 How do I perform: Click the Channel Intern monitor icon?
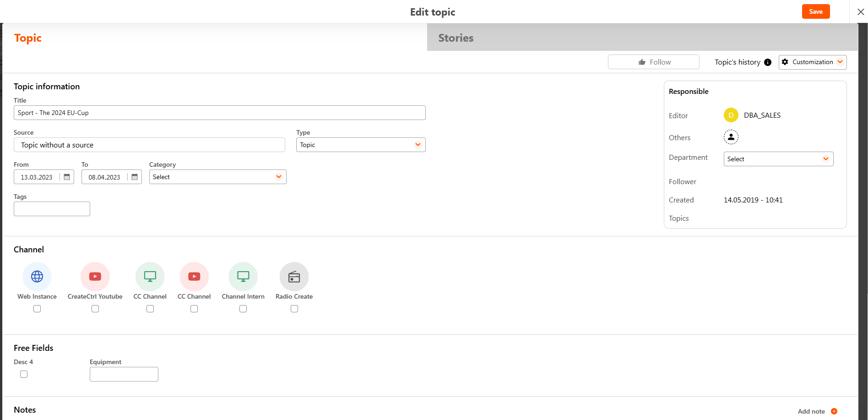pyautogui.click(x=243, y=277)
